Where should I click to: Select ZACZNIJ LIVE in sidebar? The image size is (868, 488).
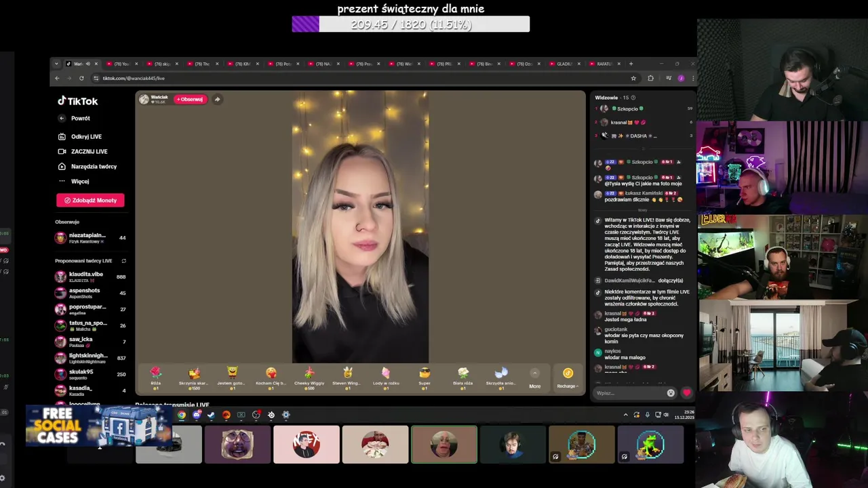[x=83, y=151]
